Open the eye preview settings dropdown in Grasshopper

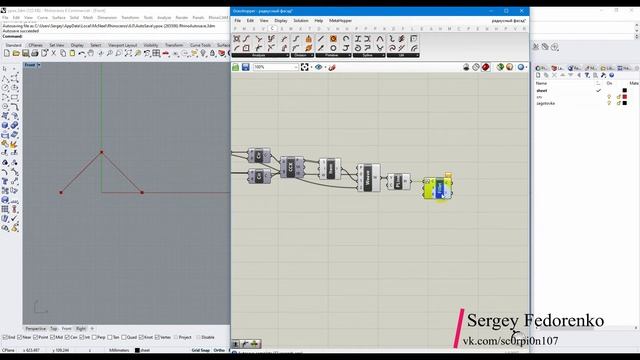click(325, 67)
